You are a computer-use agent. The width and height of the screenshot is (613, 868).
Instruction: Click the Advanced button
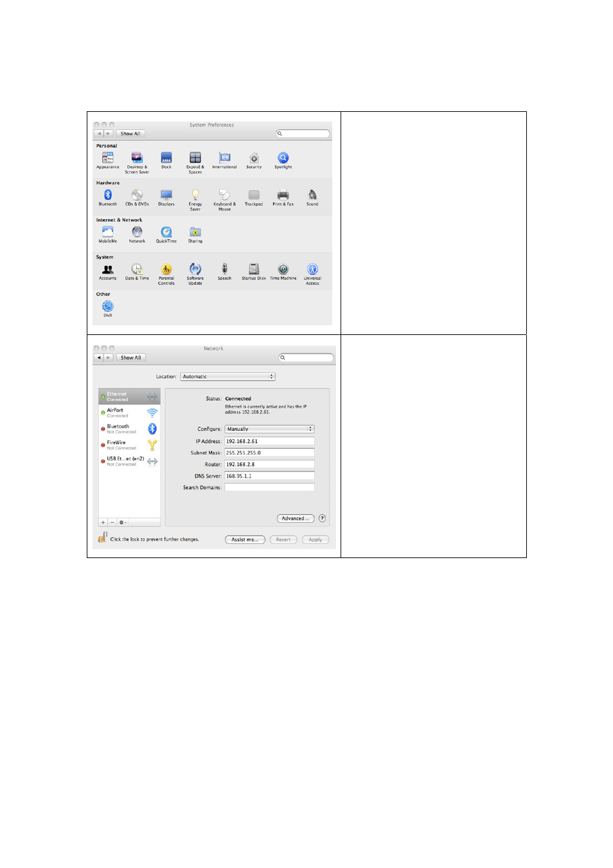(x=296, y=518)
